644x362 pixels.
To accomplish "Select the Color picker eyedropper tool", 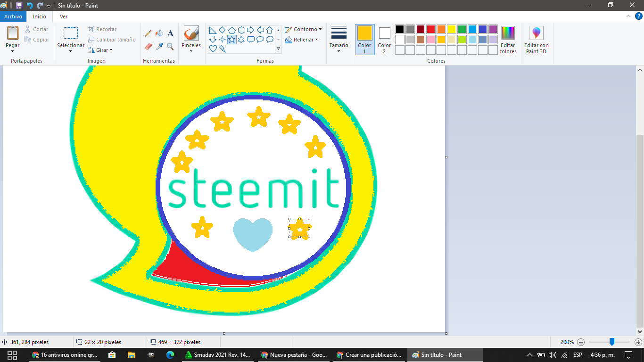I will (159, 46).
